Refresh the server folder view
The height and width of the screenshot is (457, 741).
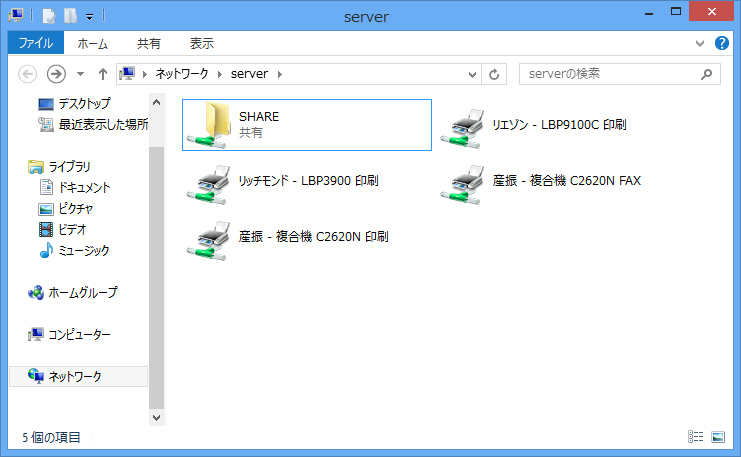(494, 74)
